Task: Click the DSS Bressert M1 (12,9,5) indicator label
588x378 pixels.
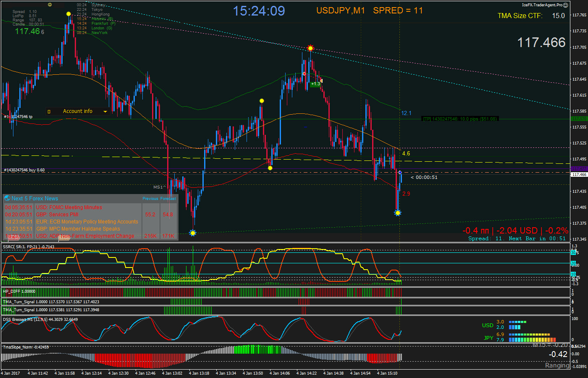Action: 40,320
